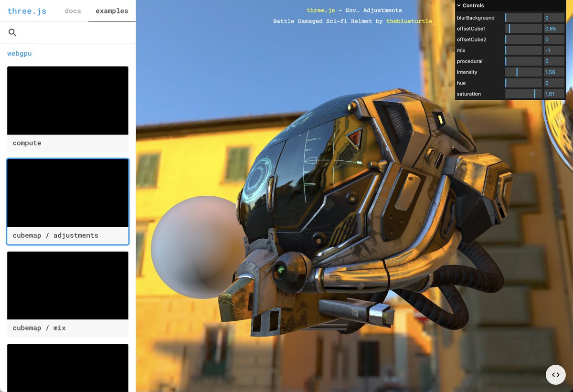Adjust the blurBackground slider
This screenshot has height=392, width=573.
[524, 18]
